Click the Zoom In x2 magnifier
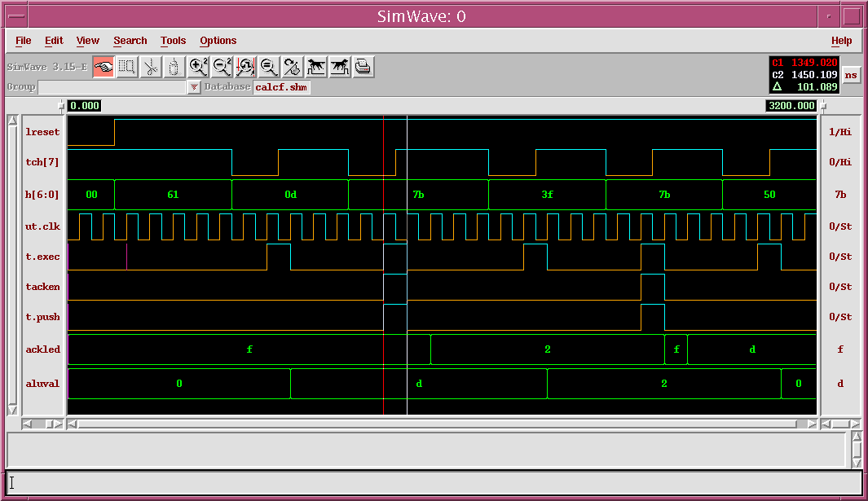Image resolution: width=868 pixels, height=501 pixels. pyautogui.click(x=198, y=68)
